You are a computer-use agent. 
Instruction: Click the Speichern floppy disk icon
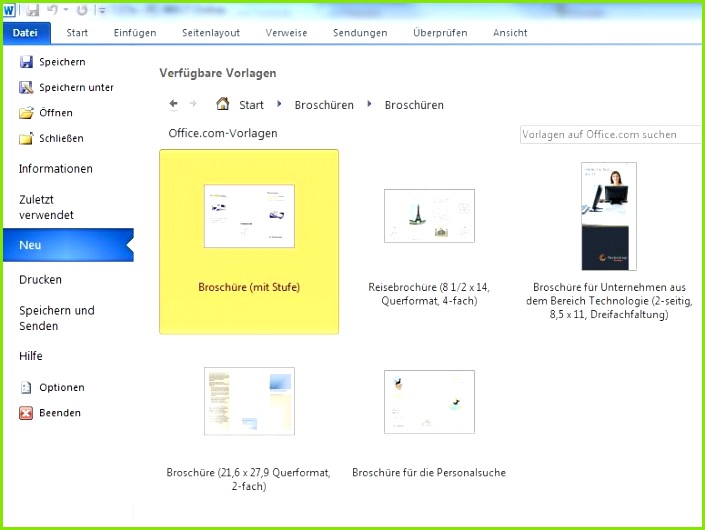[26, 62]
